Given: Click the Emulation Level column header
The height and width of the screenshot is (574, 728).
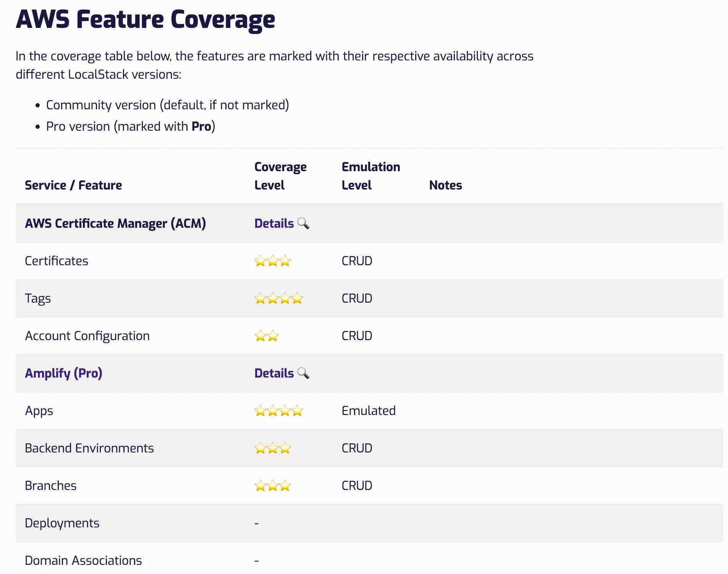Looking at the screenshot, I should point(371,176).
